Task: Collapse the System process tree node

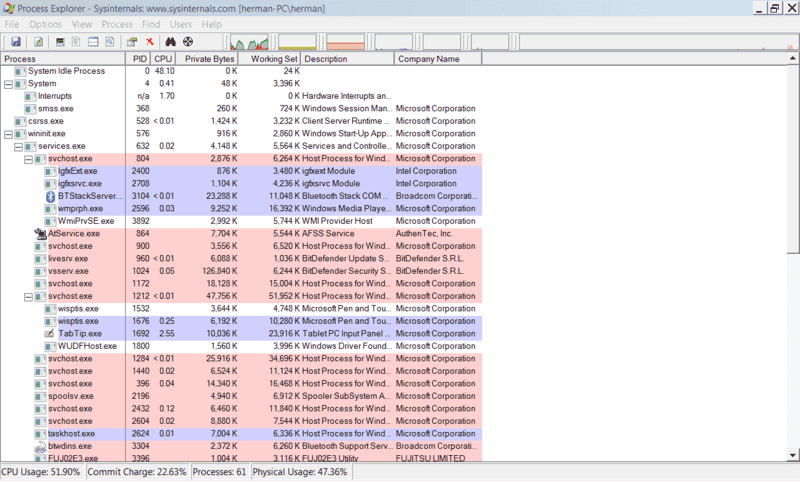Action: [x=8, y=84]
